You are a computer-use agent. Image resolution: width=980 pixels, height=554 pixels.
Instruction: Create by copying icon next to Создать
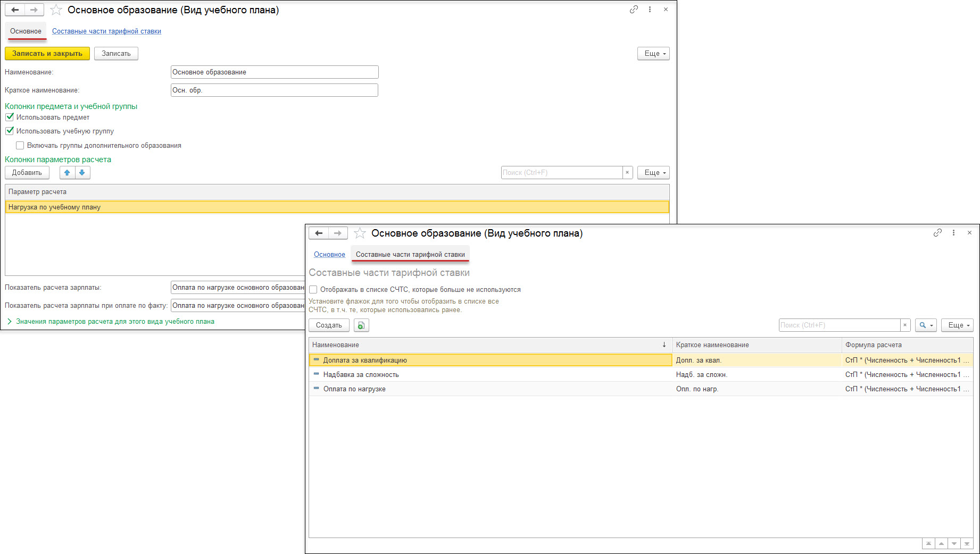point(361,325)
